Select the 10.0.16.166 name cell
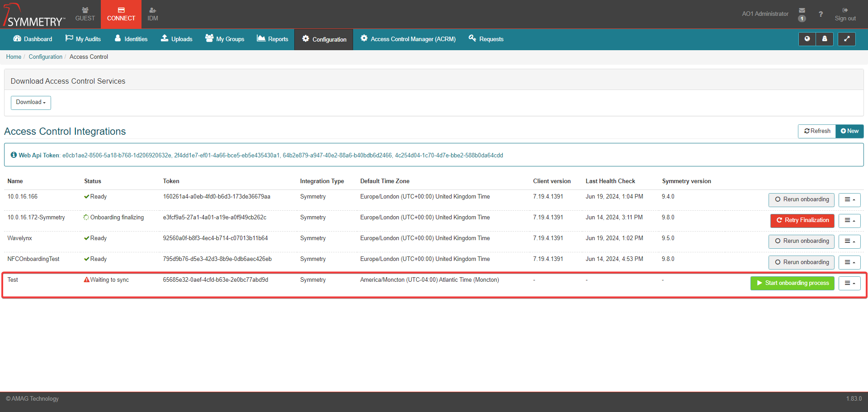868x412 pixels. tap(23, 197)
